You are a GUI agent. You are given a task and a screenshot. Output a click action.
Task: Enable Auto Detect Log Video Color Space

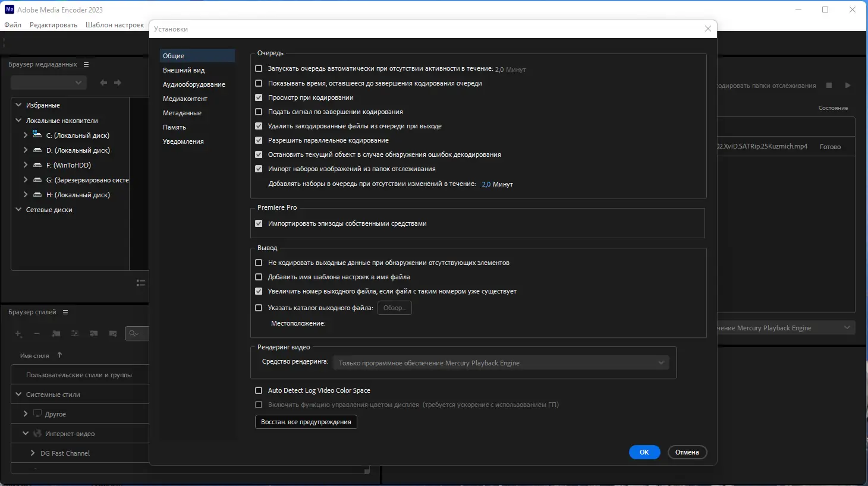[259, 390]
